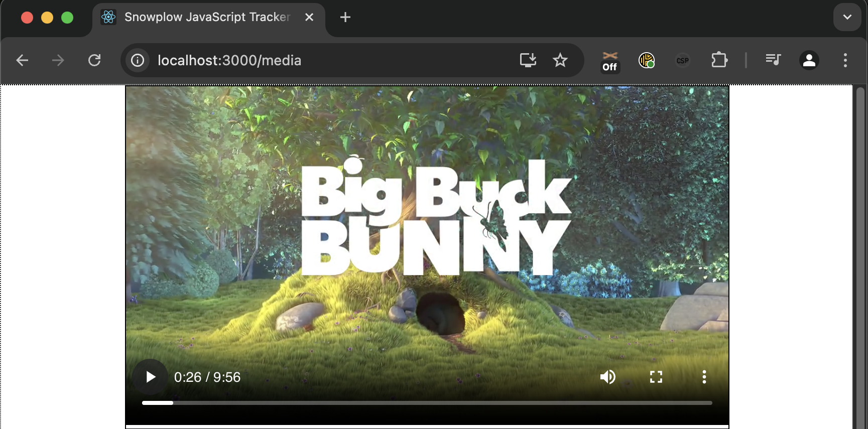
Task: Open the CSP extension
Action: pyautogui.click(x=683, y=61)
